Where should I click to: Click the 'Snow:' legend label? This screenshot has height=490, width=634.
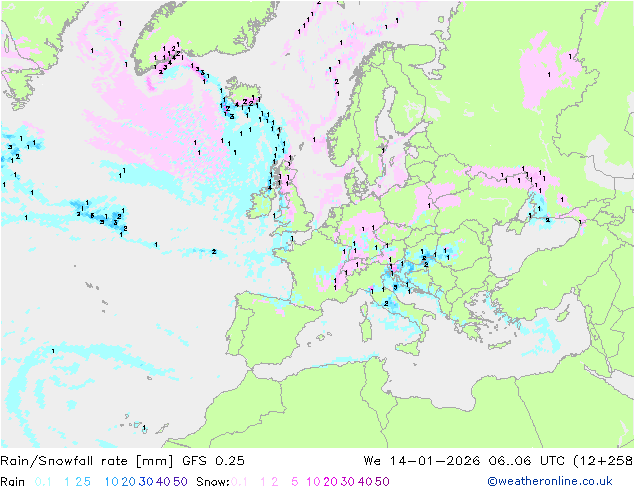[213, 482]
